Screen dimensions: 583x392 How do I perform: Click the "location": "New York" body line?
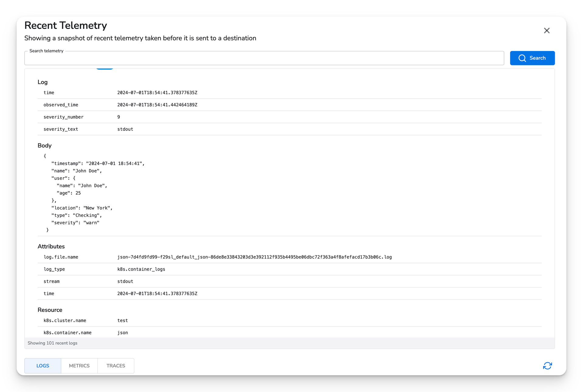(x=82, y=208)
